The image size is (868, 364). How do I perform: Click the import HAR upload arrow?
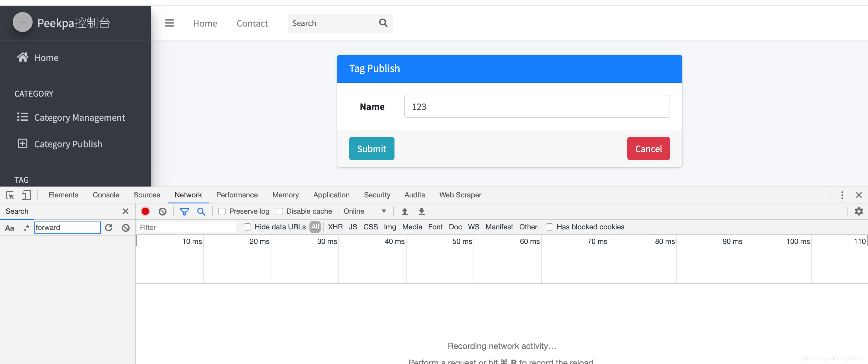pyautogui.click(x=404, y=211)
